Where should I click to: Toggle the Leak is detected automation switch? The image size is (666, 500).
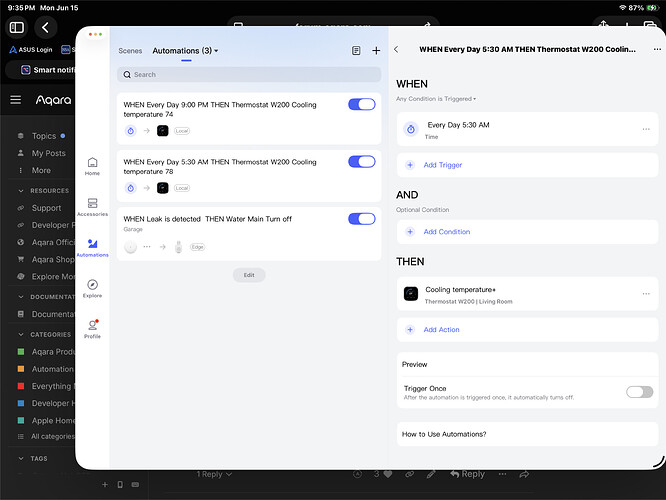(361, 219)
